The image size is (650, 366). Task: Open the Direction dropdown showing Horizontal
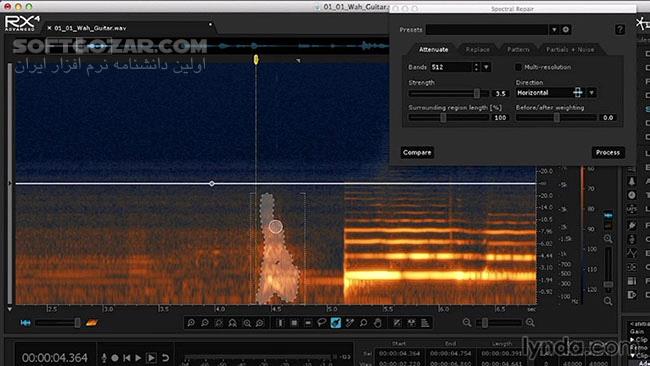pos(592,93)
